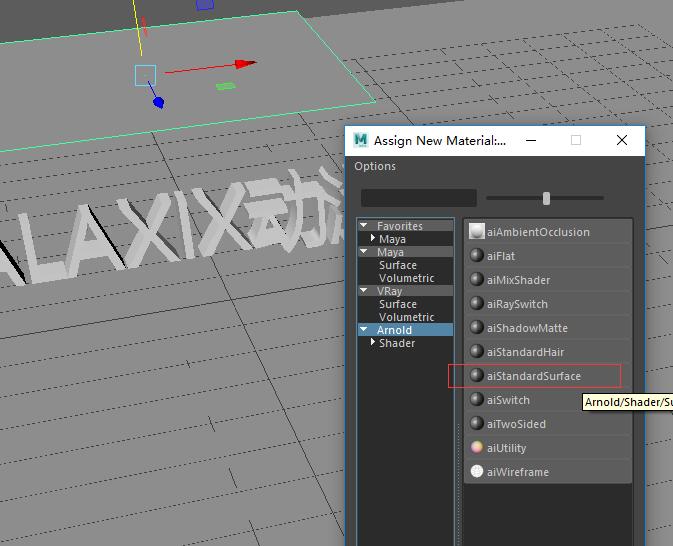Choose the aiWireframe shader icon
673x546 pixels.
(x=476, y=472)
